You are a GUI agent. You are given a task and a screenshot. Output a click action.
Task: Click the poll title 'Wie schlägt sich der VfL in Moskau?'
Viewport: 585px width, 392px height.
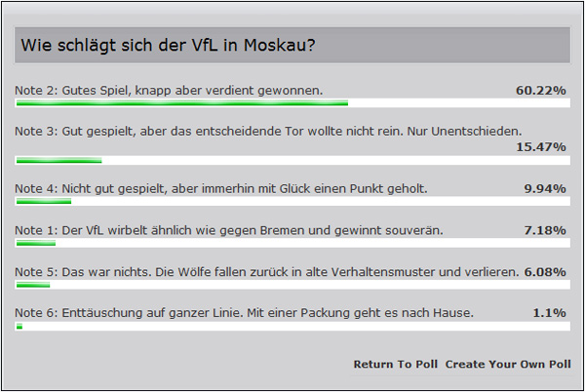click(x=168, y=45)
